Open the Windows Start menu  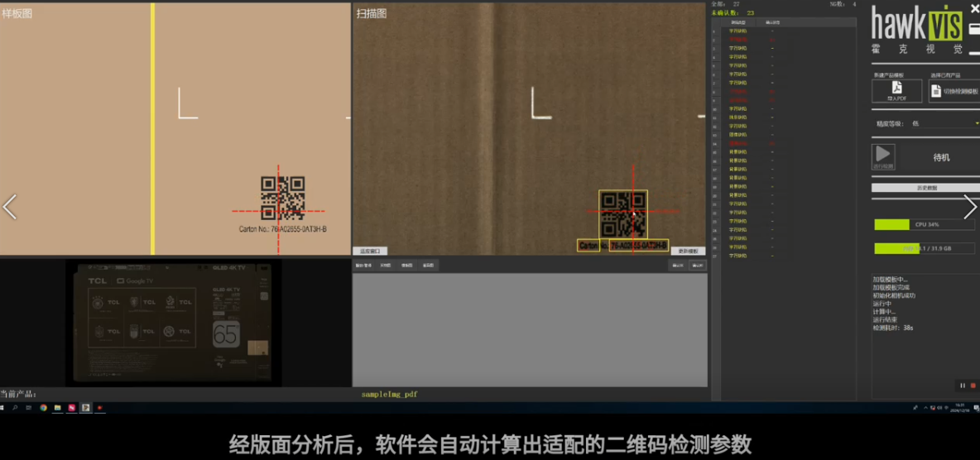(3, 408)
